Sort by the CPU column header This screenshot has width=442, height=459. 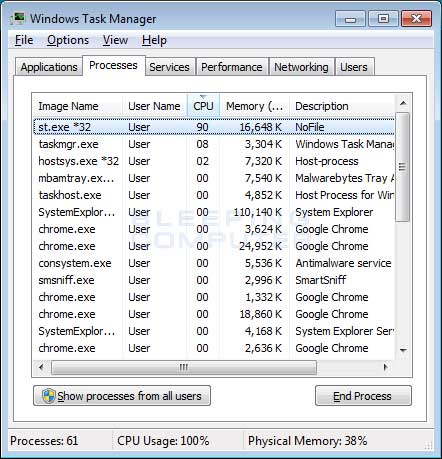tap(203, 106)
